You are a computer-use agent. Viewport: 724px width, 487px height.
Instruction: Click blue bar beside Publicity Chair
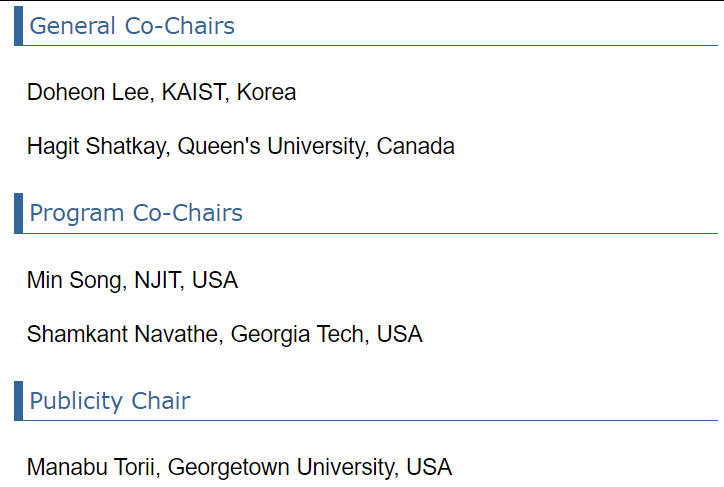[18, 401]
